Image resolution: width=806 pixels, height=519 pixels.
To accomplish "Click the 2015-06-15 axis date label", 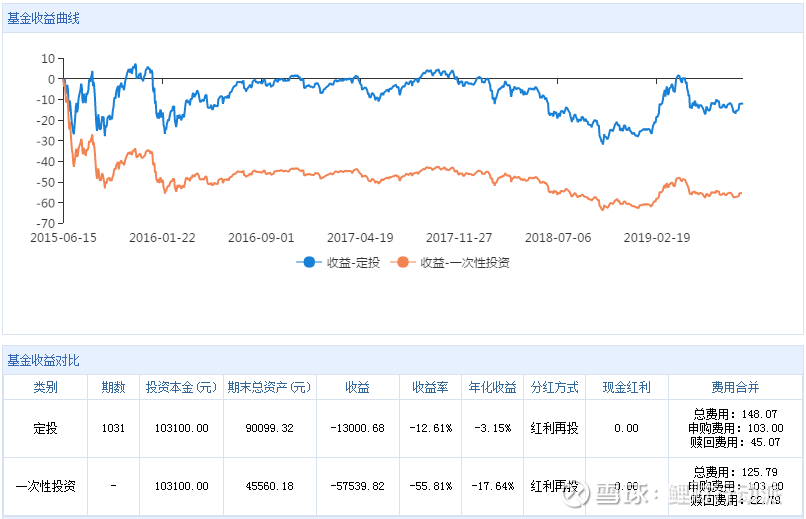I will 63,238.
